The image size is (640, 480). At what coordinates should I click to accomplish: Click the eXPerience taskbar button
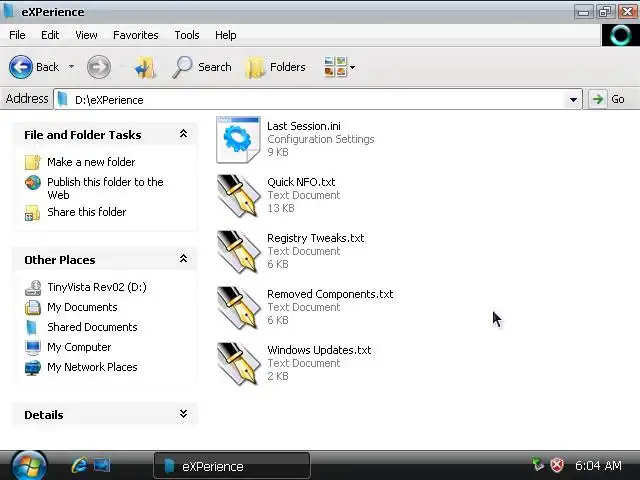231,466
